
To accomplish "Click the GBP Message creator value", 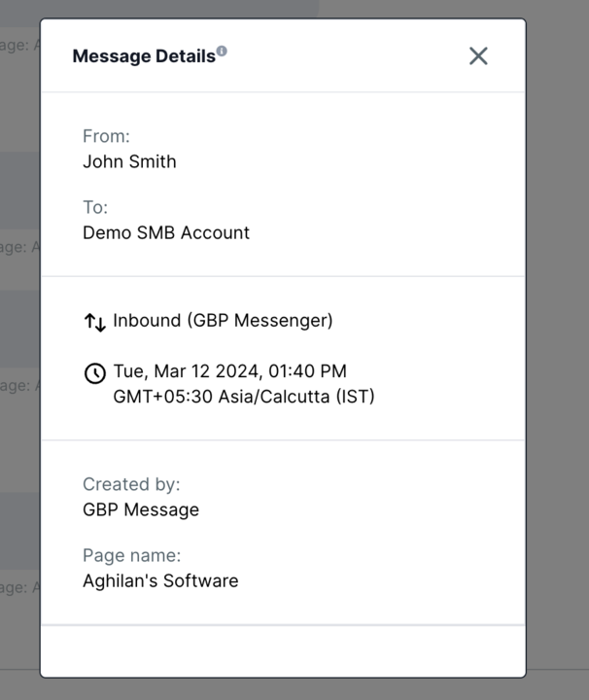I will pos(141,509).
